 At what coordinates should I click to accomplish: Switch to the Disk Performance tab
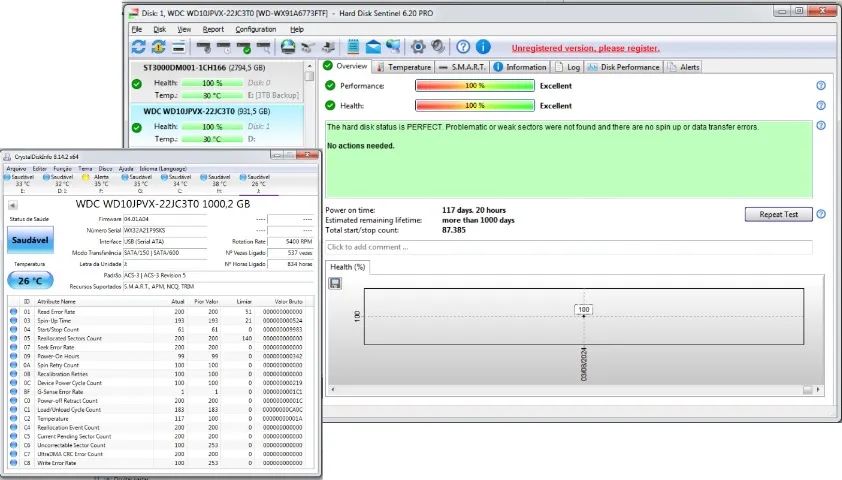point(625,67)
